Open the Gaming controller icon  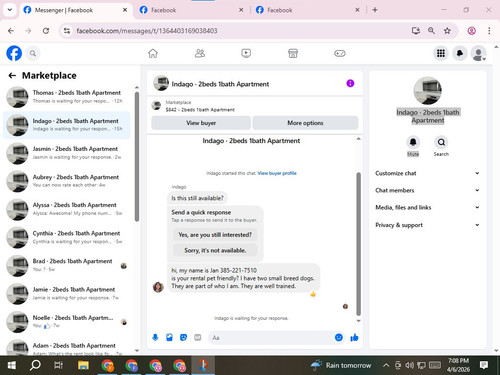pyautogui.click(x=340, y=53)
